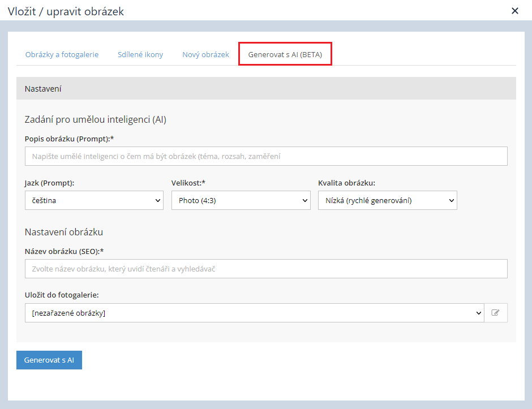
Task: Expand the Uložit do fotogalerie gallery dropdown
Action: [254, 313]
